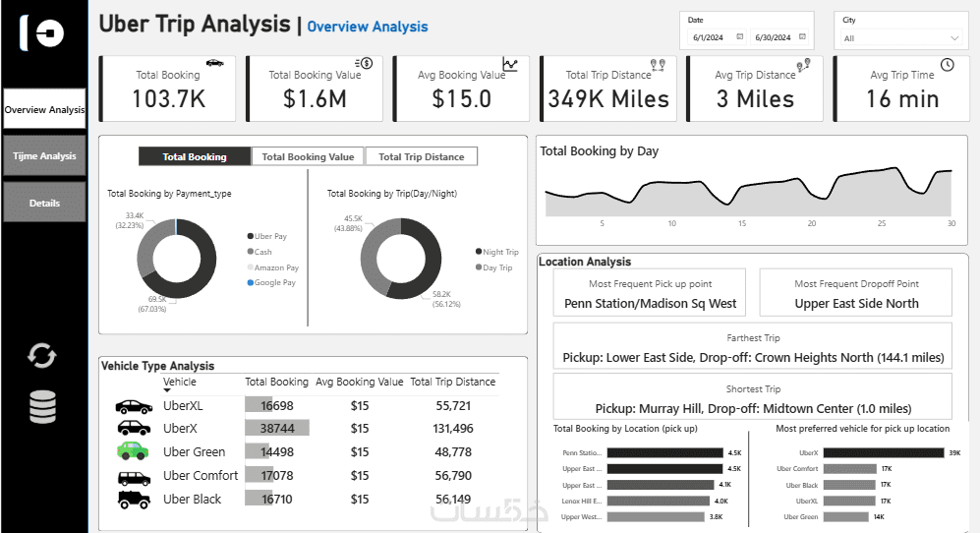Image resolution: width=980 pixels, height=533 pixels.
Task: Select the Total Booking Value measure tab
Action: pos(308,156)
